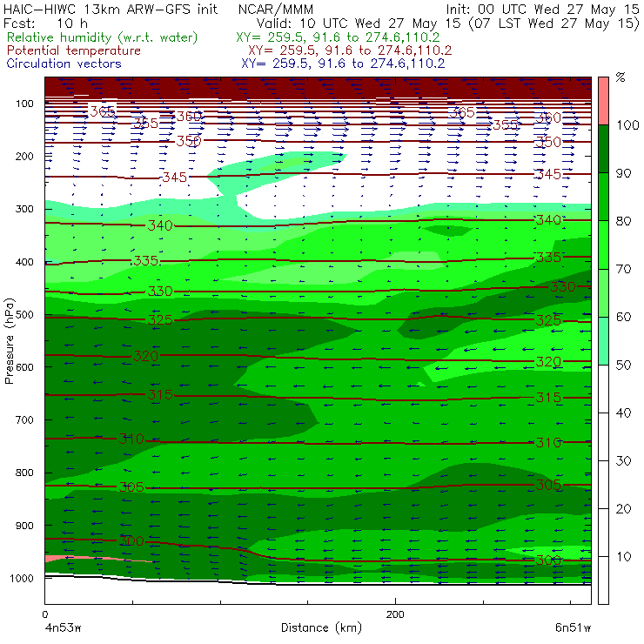Screen dimensions: 644x644
Task: Select the blue XY coordinates text for circulation vectors
Action: point(343,64)
